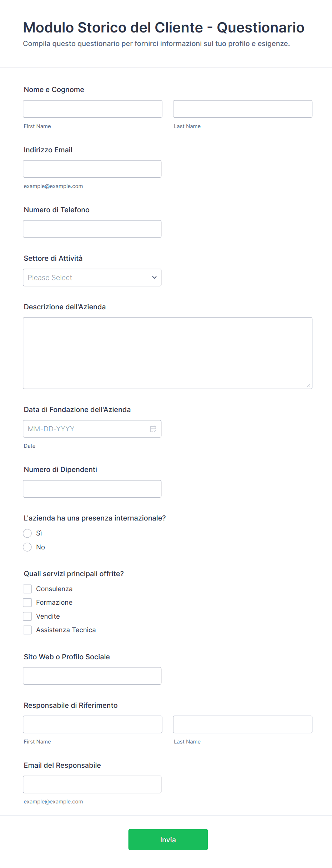The image size is (332, 868).
Task: Click the MM-DD-YYYY date input
Action: pos(86,429)
